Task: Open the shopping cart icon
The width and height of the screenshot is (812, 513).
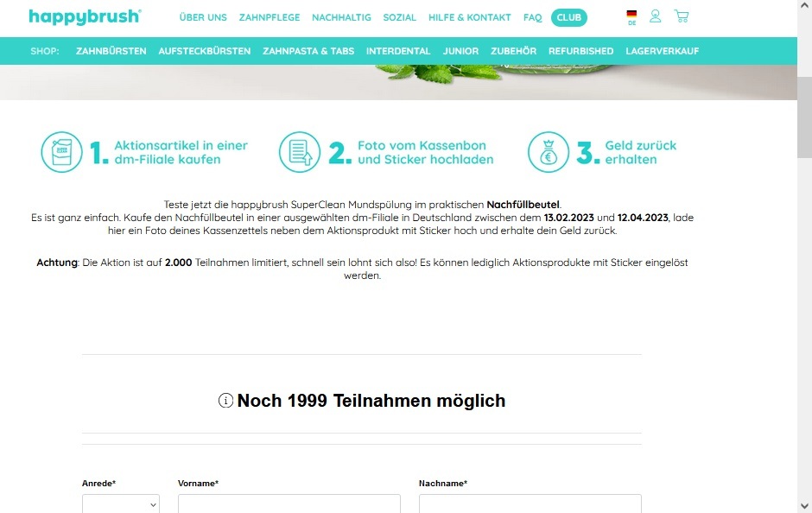Action: [x=682, y=16]
